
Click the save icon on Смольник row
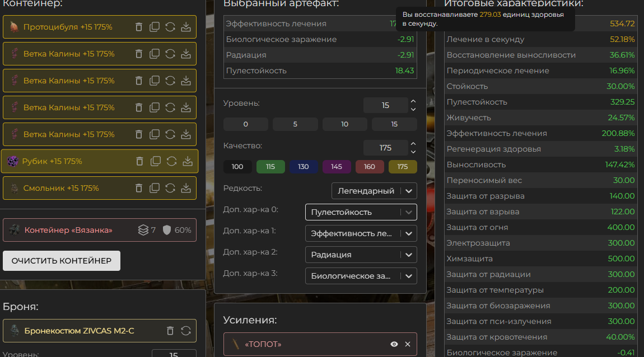pos(186,188)
